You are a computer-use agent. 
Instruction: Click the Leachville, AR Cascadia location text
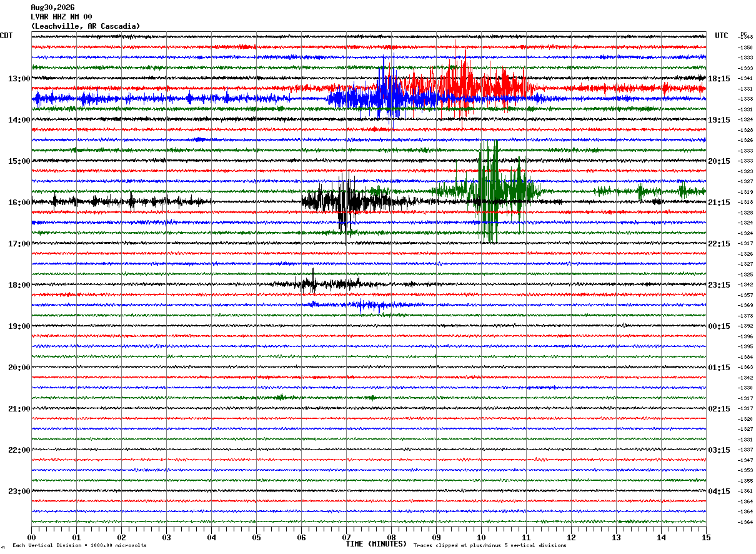tap(86, 26)
